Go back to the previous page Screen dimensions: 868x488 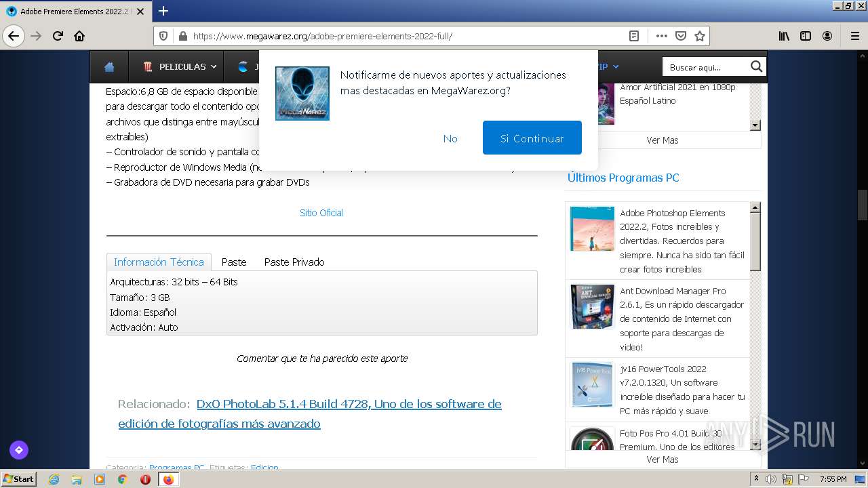[x=14, y=36]
